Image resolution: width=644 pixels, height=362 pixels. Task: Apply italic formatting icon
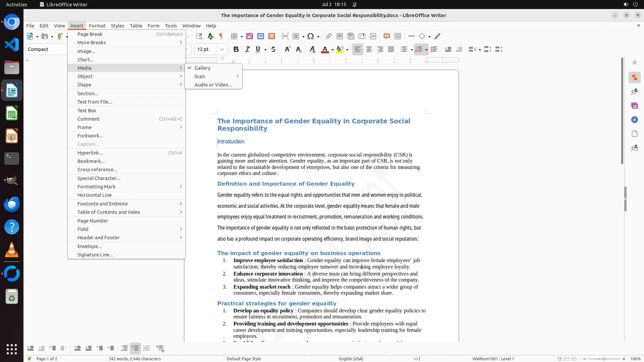(x=247, y=50)
